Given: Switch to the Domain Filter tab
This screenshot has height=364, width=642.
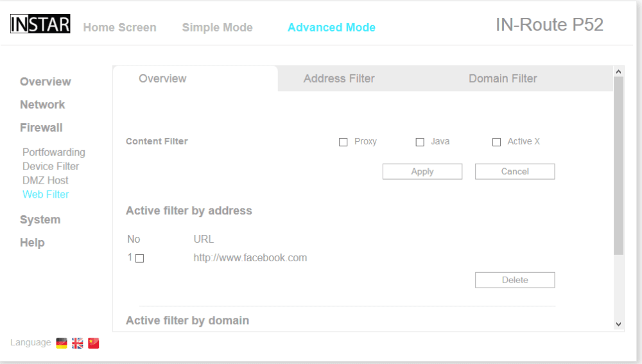Looking at the screenshot, I should click(x=503, y=79).
